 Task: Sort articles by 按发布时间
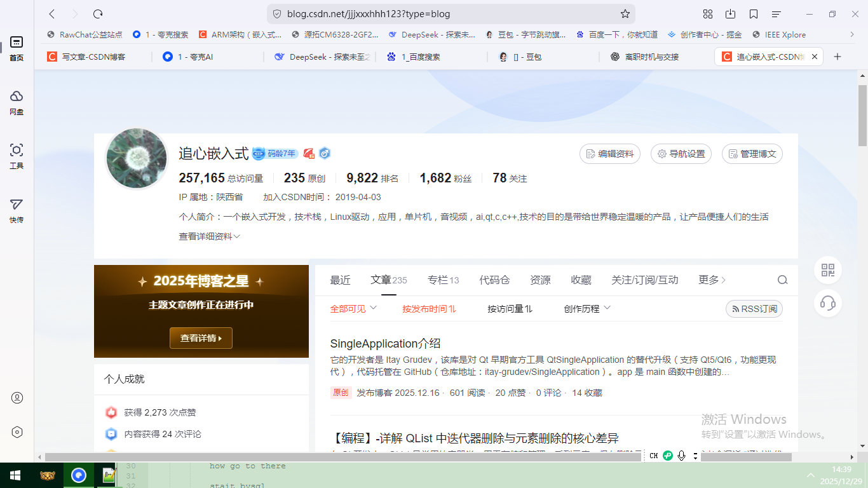pos(429,309)
